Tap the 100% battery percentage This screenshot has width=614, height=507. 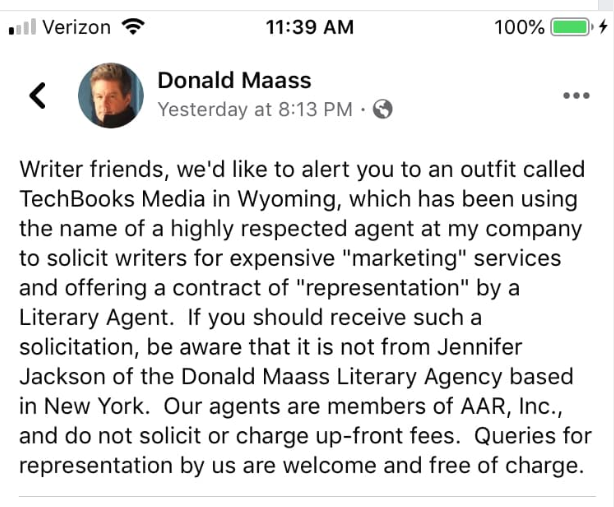520,27
